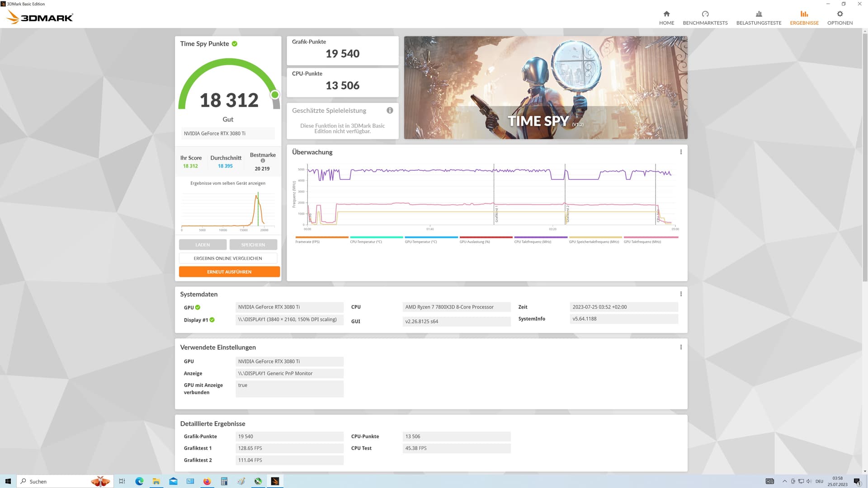
Task: Click Erneut Ausführen orange button
Action: click(229, 272)
